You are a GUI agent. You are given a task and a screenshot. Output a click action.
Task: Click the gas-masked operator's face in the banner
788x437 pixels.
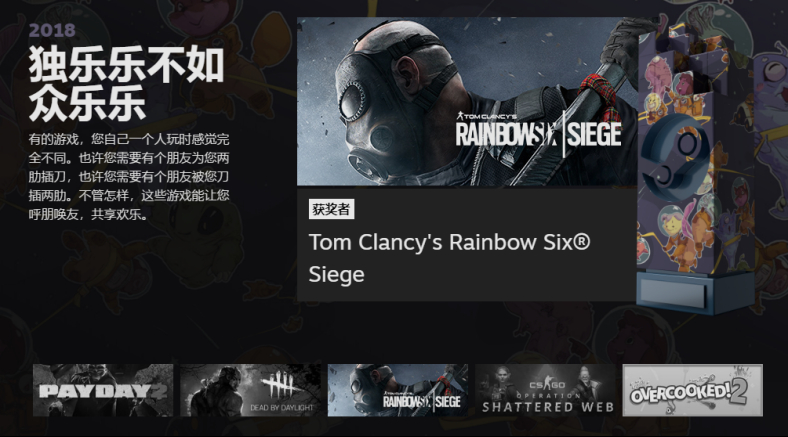tap(382, 116)
